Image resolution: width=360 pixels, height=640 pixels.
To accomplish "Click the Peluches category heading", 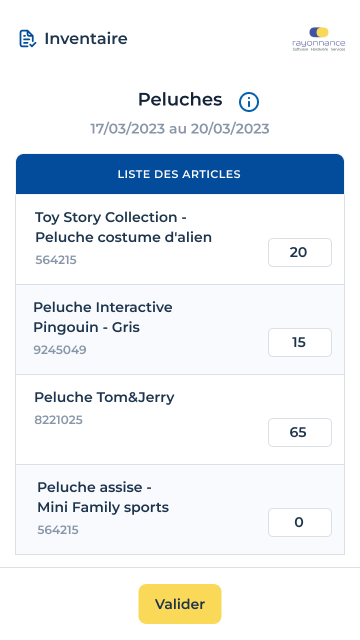I will point(180,100).
